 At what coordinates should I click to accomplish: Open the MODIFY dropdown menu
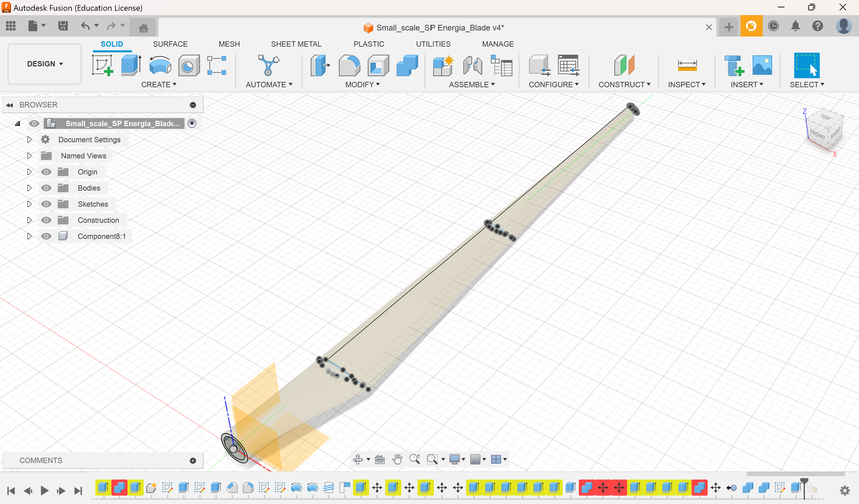click(x=362, y=85)
